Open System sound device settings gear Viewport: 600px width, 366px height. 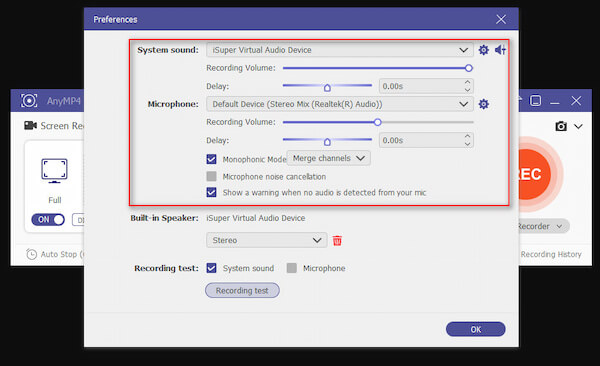pyautogui.click(x=484, y=50)
